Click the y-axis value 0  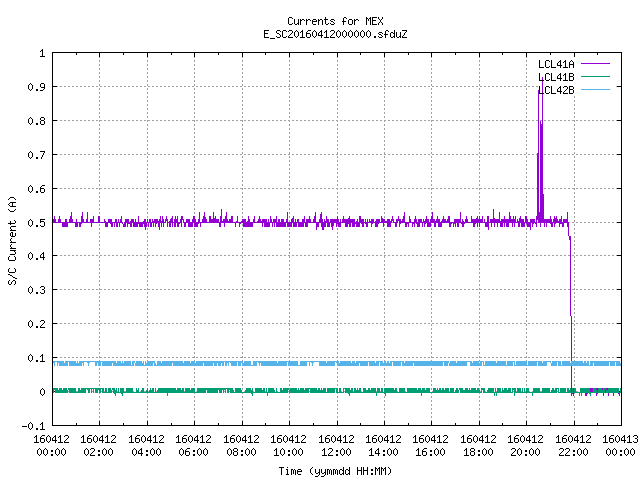click(42, 392)
